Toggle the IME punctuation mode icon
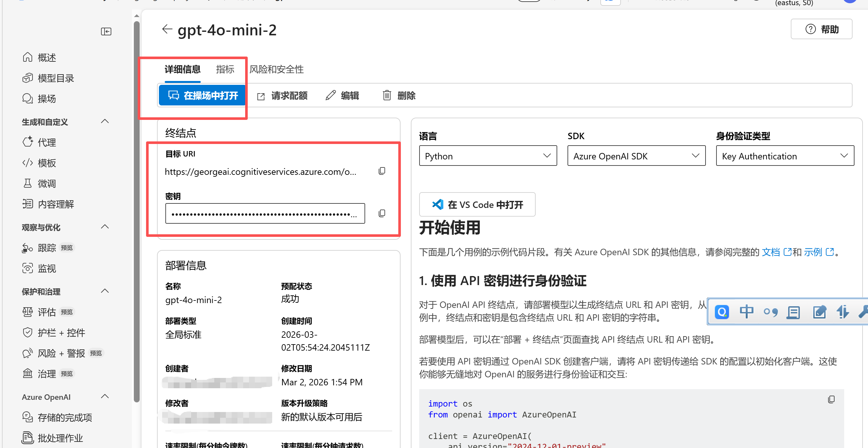This screenshot has height=448, width=868. [x=770, y=312]
